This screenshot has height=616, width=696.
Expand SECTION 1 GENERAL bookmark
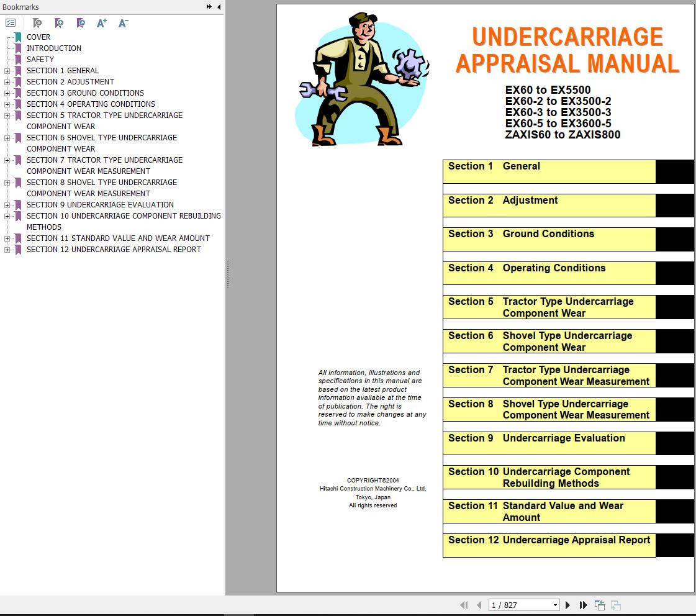[7, 71]
